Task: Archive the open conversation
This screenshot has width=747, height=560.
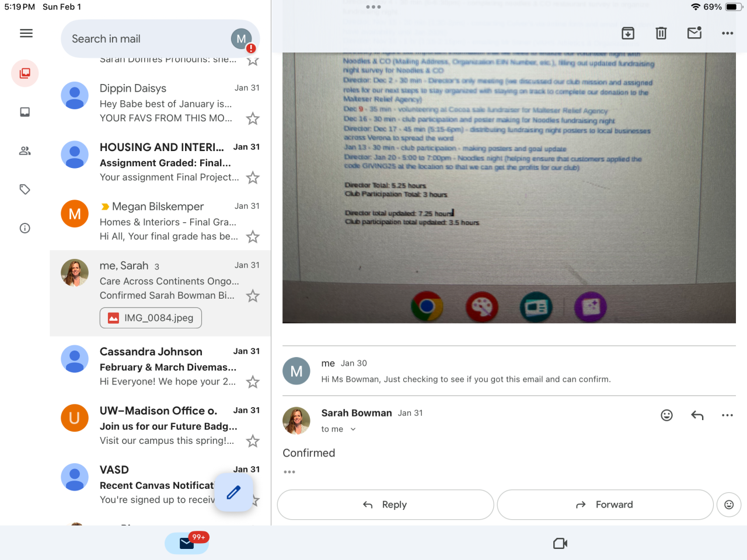Action: tap(628, 33)
